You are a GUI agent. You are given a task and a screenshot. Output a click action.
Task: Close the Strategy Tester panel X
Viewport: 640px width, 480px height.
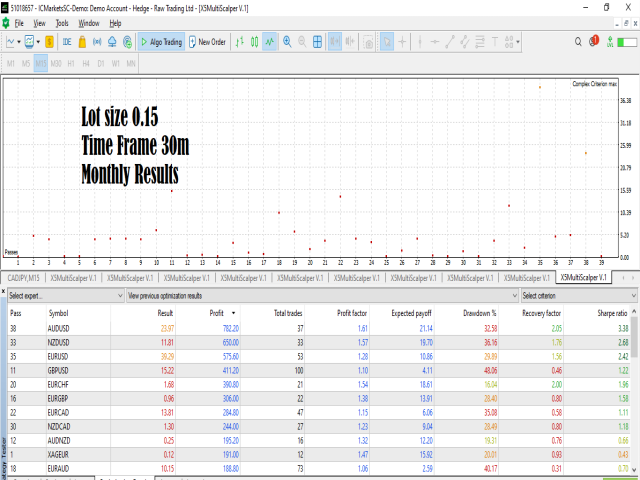[x=3, y=291]
